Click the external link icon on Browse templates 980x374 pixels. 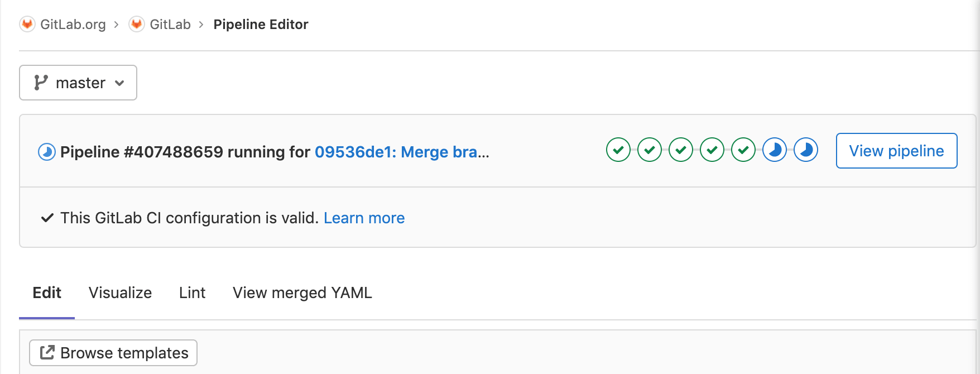tap(47, 353)
